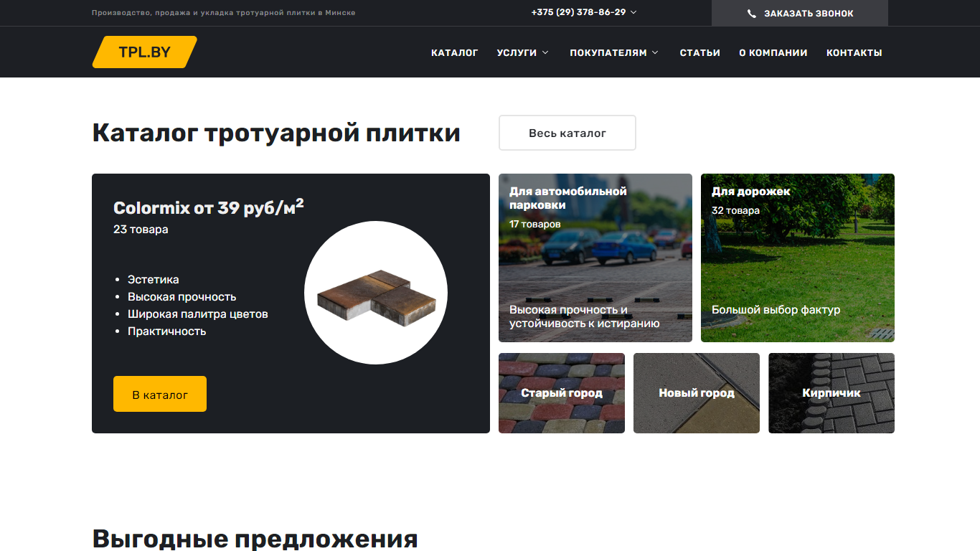
Task: Click the Заказать звонок button
Action: (800, 13)
